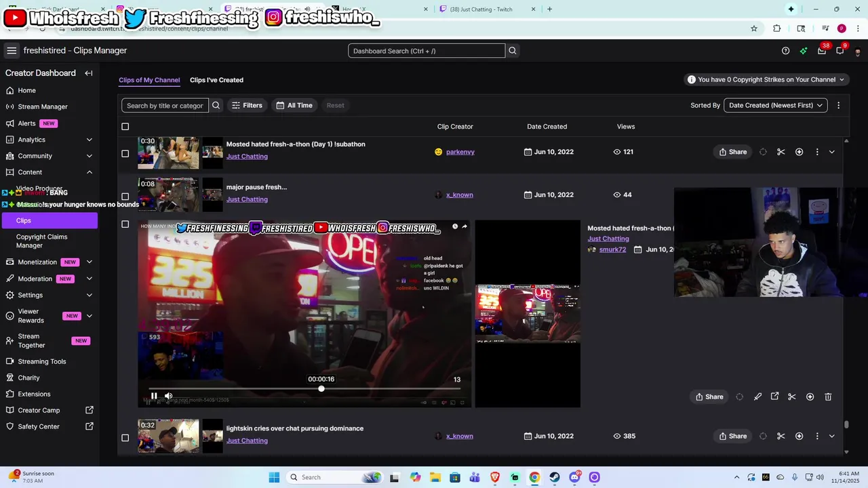Switch to Clips of My Channel tab
868x488 pixels.
pyautogui.click(x=149, y=80)
